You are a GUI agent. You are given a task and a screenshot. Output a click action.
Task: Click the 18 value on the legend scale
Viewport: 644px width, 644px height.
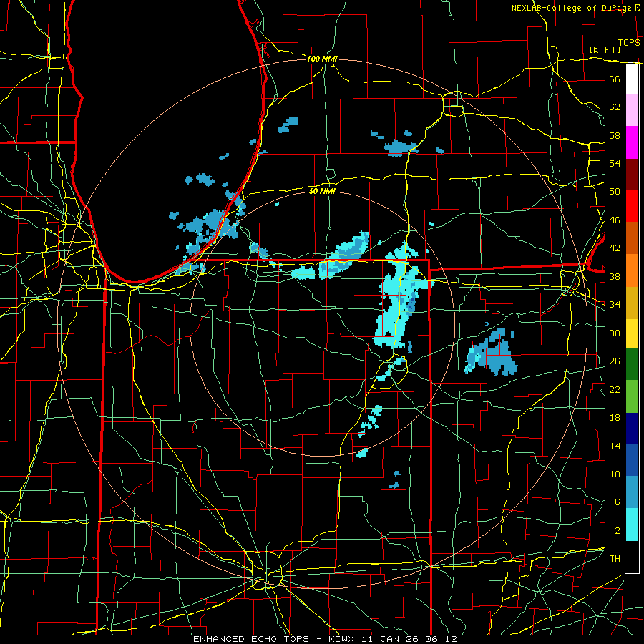[615, 418]
